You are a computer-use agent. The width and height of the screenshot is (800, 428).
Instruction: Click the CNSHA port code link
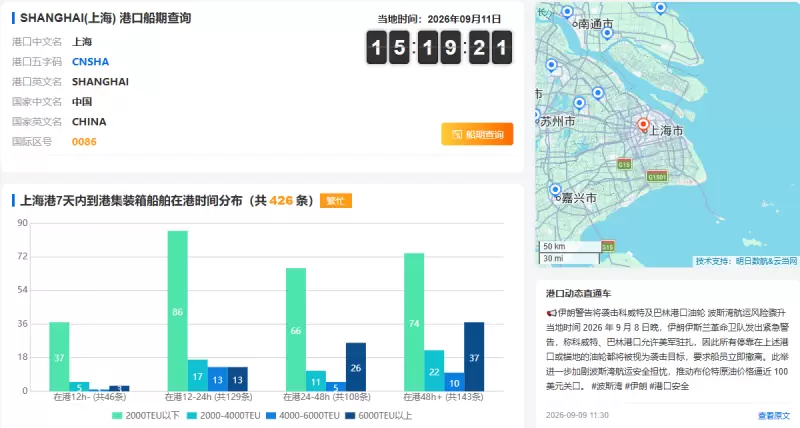pos(90,62)
